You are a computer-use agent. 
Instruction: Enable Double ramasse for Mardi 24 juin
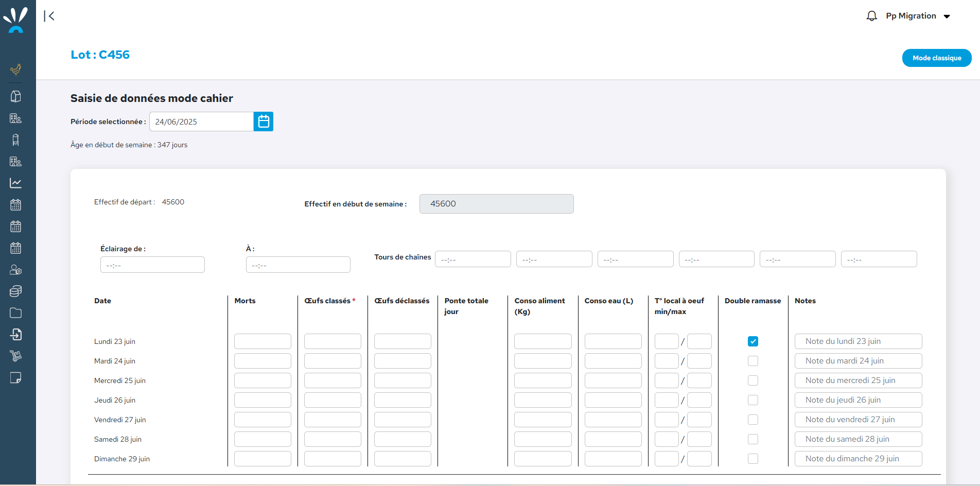coord(752,361)
